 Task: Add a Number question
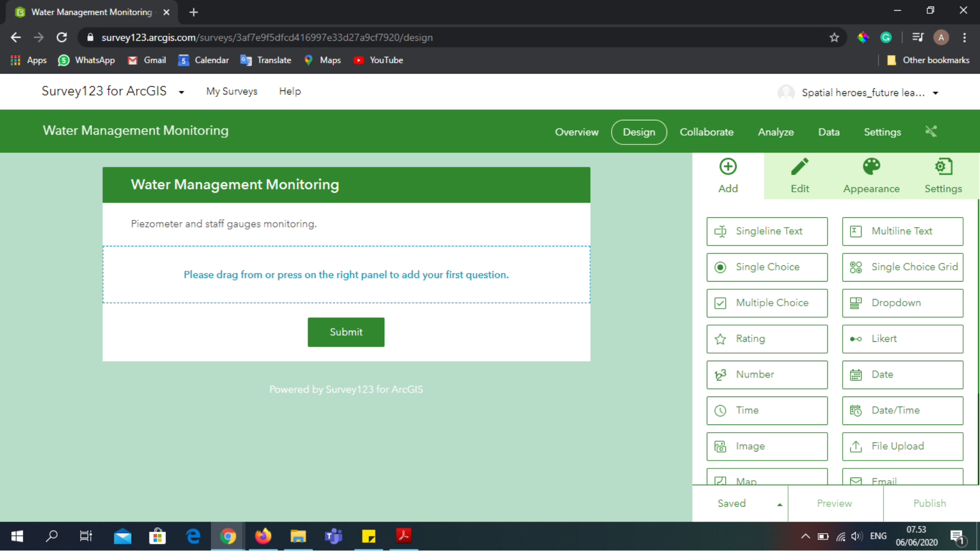[x=767, y=374]
